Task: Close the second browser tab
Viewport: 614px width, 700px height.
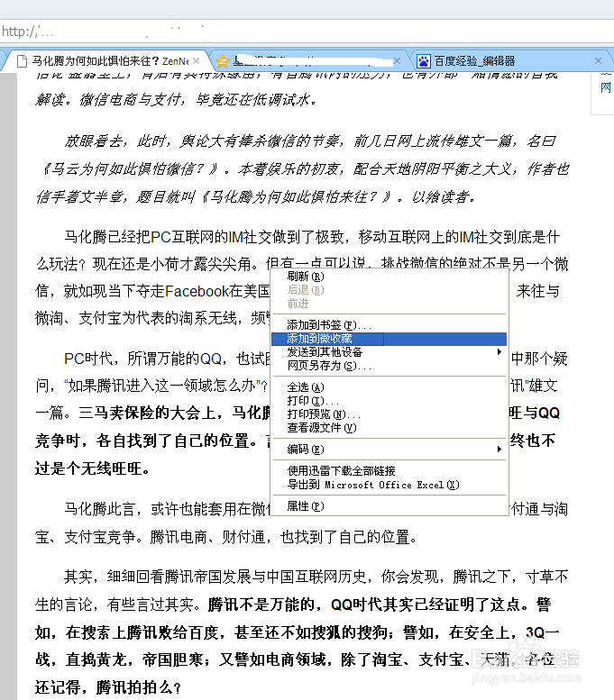Action: click(397, 60)
